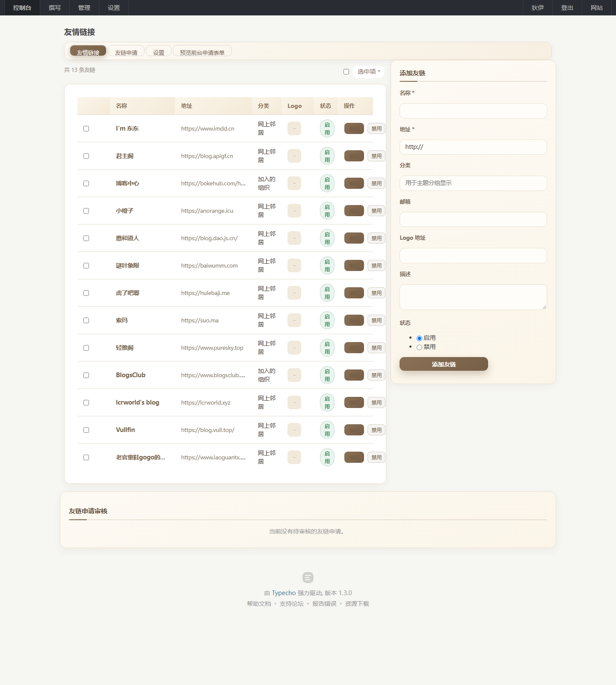
Task: Tick the checkbox next to 索玛
Action: pyautogui.click(x=86, y=320)
